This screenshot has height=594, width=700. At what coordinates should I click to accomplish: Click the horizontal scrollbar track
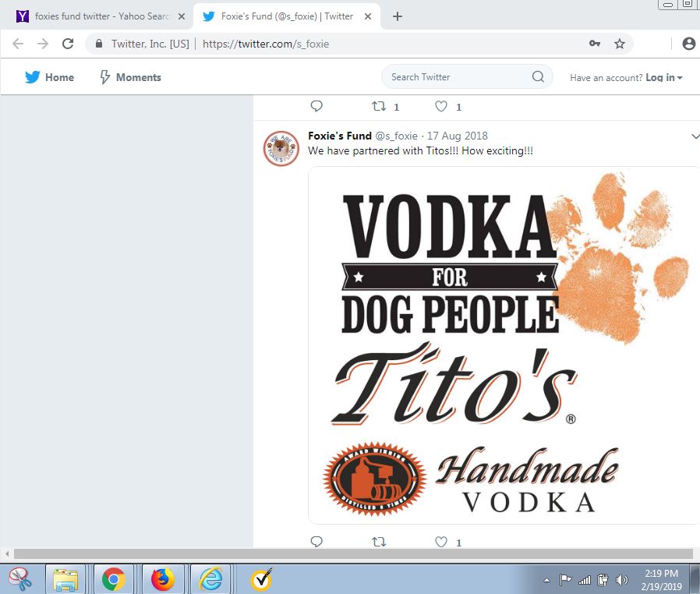coord(352,553)
